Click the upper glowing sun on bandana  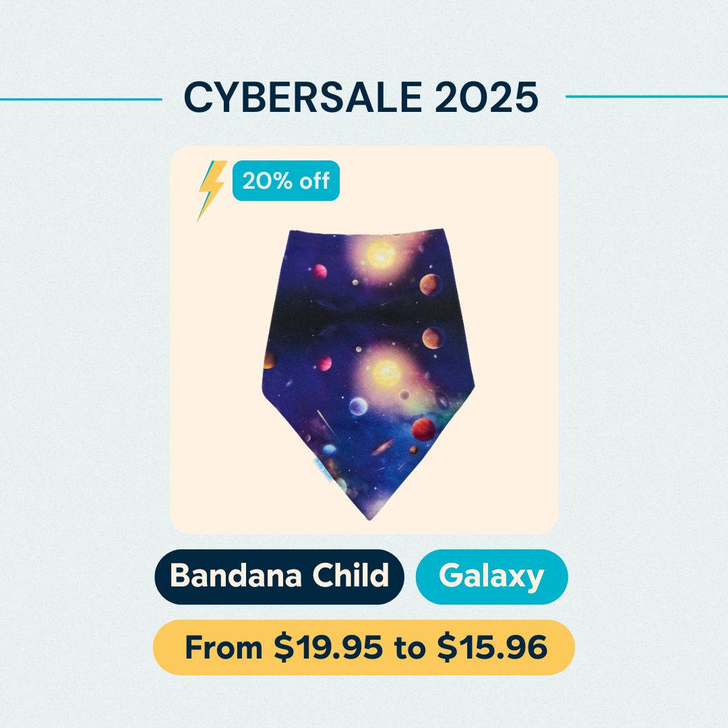[x=382, y=255]
